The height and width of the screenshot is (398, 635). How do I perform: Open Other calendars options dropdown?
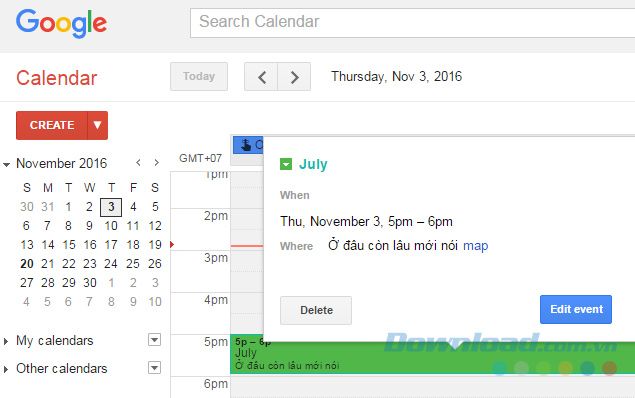point(154,368)
